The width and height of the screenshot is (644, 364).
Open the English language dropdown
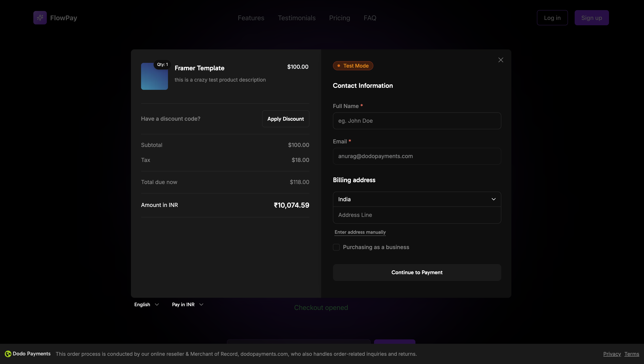146,305
